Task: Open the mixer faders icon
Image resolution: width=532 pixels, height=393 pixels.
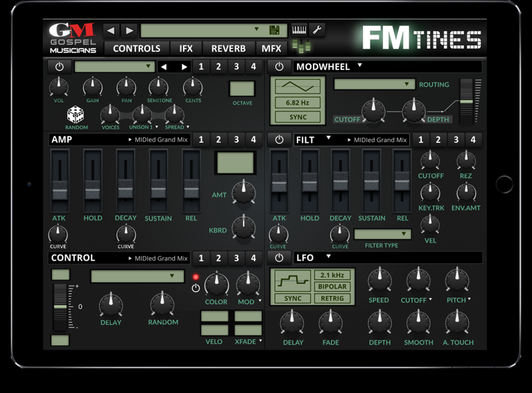Action: pyautogui.click(x=301, y=46)
